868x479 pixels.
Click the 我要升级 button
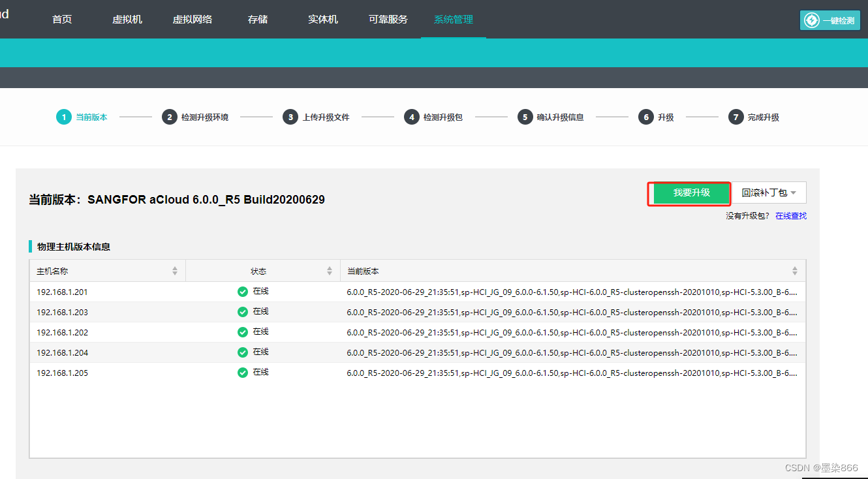(x=692, y=193)
